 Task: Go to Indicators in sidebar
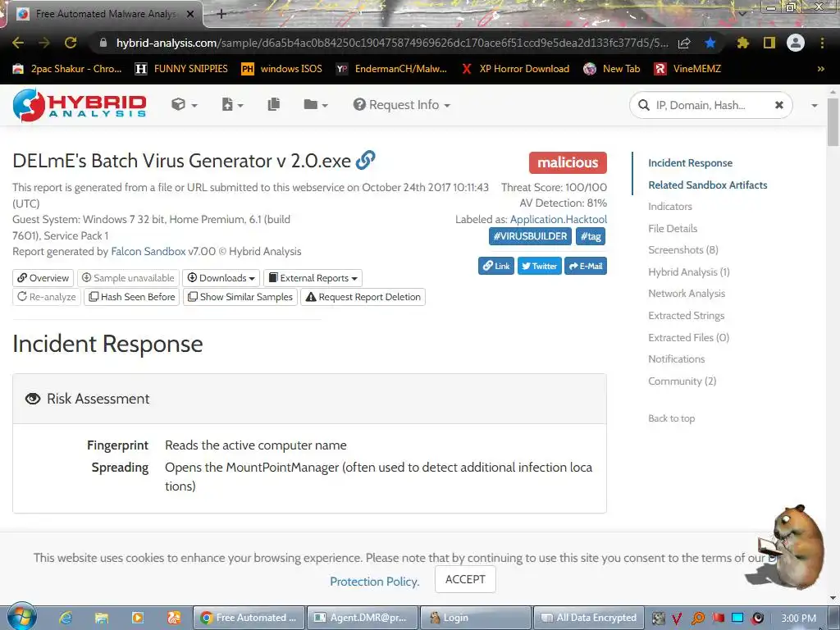coord(669,206)
